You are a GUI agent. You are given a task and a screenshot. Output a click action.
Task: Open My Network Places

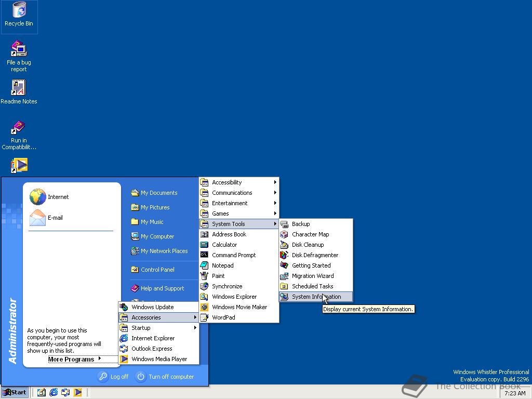coord(159,251)
